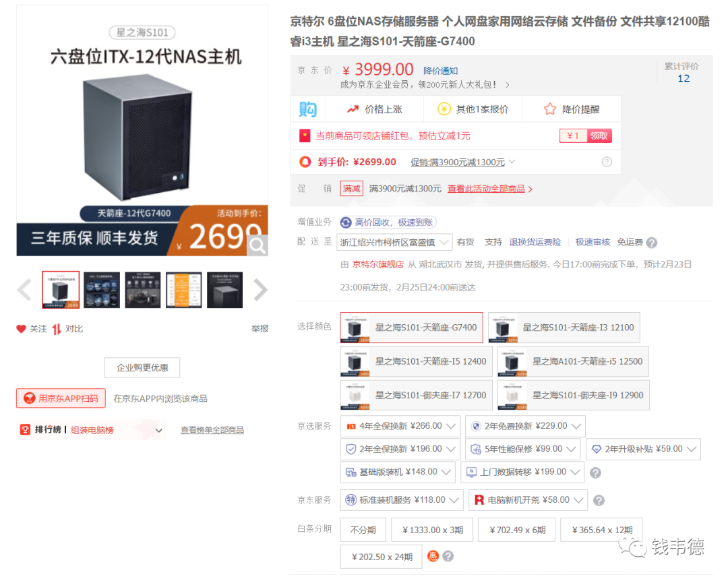This screenshot has height=579, width=728.
Task: Select the 星之海S101-天箭座-I3 12100 option
Action: pyautogui.click(x=564, y=328)
